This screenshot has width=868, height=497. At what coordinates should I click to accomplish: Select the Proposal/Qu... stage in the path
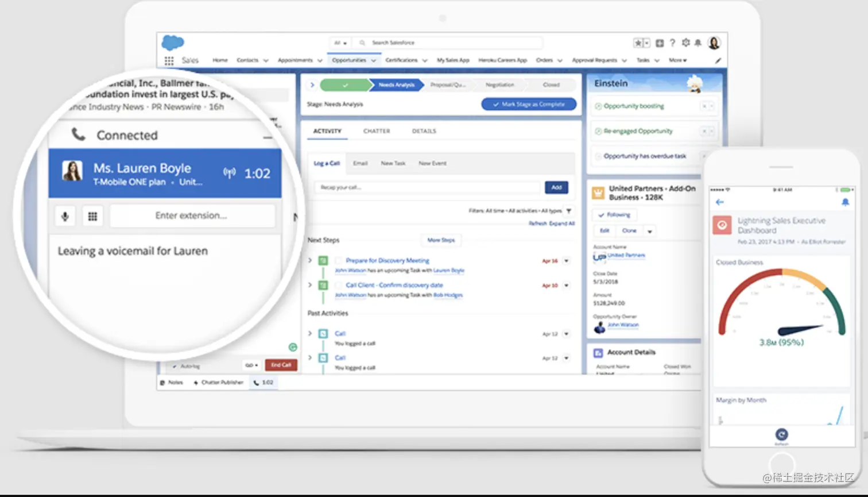pyautogui.click(x=448, y=85)
